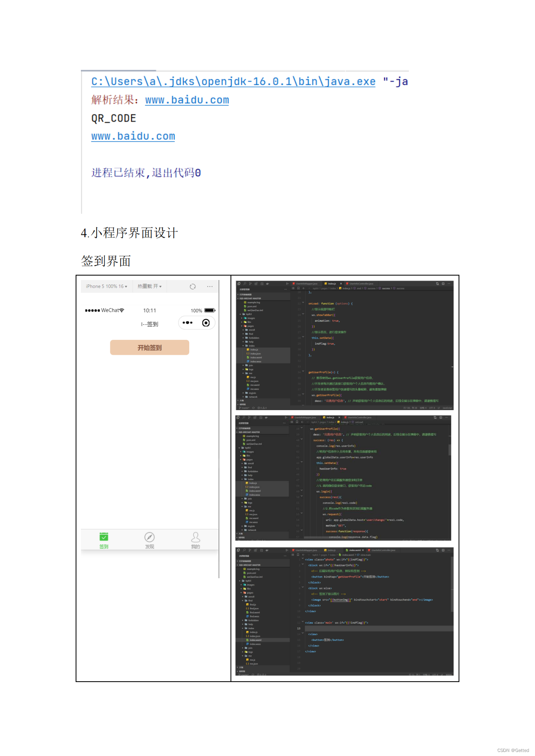Close the index.js tab in onLoad code screenshot

pyautogui.click(x=341, y=284)
